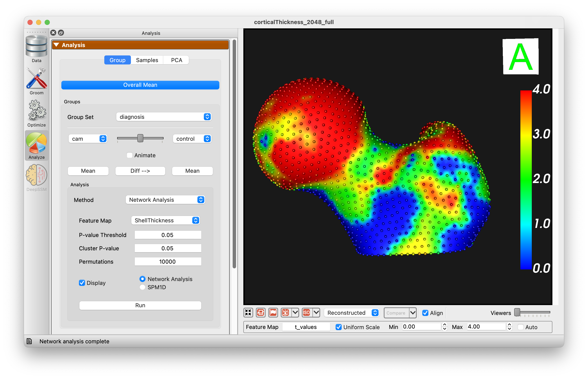Float the Analysis dock panel
This screenshot has height=379, width=588.
pyautogui.click(x=61, y=33)
